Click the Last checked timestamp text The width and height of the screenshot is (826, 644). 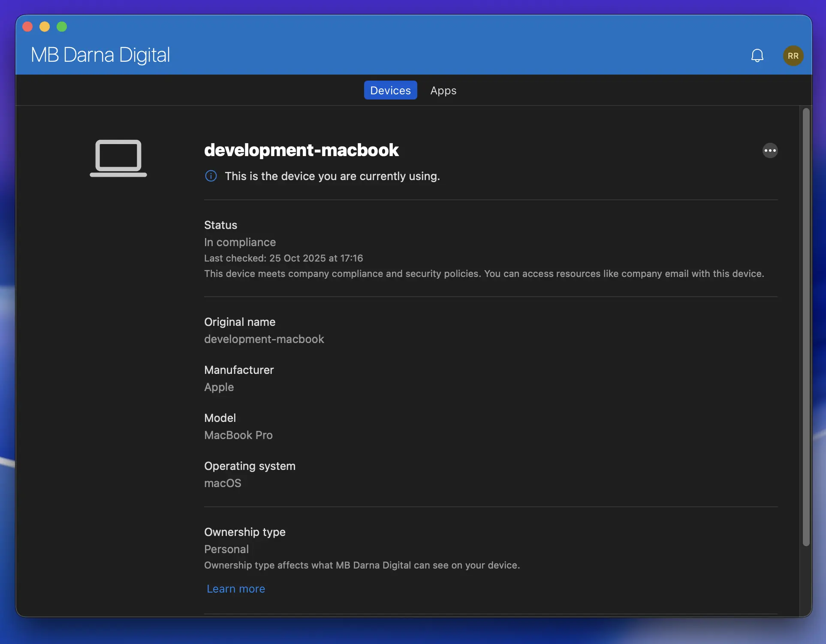[x=283, y=258]
